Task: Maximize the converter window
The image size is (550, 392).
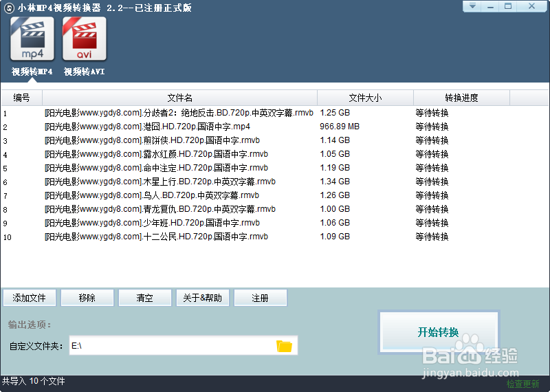Action: tap(507, 6)
